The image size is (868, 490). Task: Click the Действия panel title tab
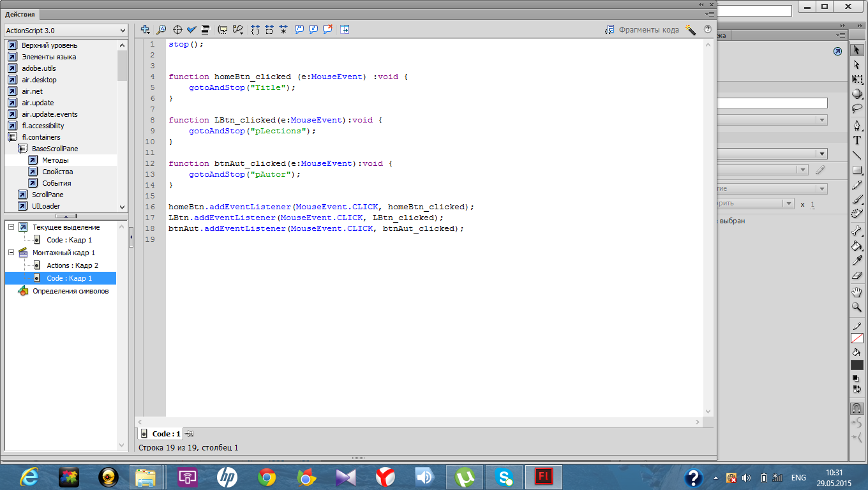pos(20,14)
